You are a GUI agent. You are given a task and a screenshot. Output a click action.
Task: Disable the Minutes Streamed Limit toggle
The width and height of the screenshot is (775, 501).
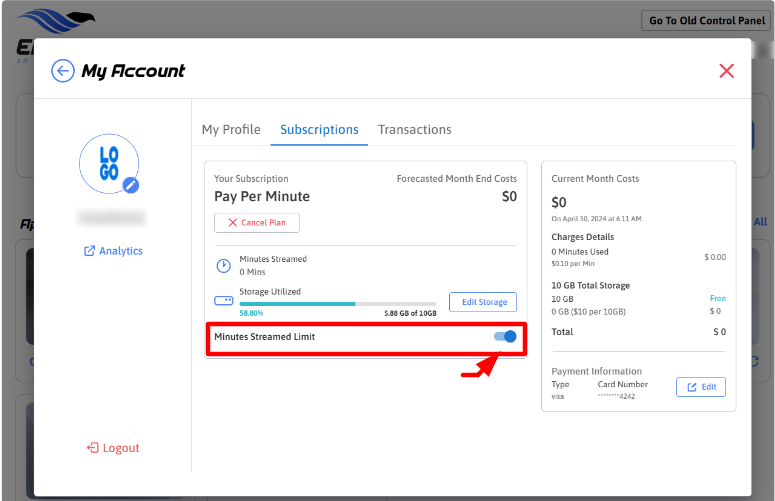[x=505, y=337]
